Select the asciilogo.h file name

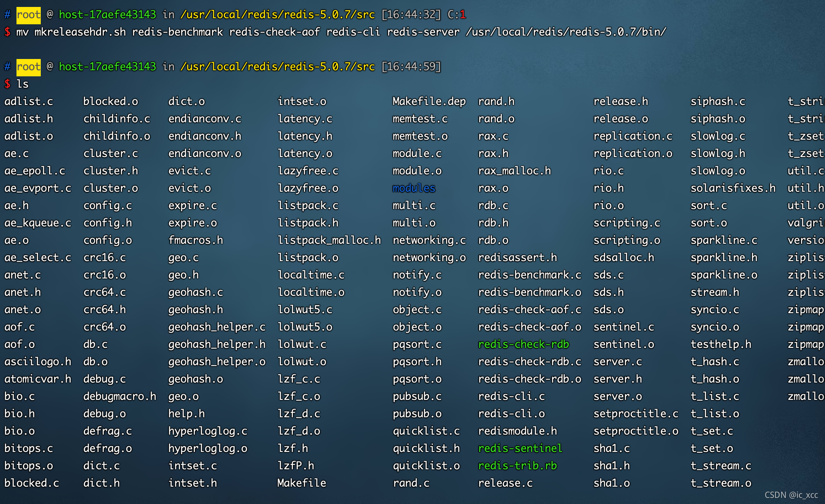coord(38,362)
